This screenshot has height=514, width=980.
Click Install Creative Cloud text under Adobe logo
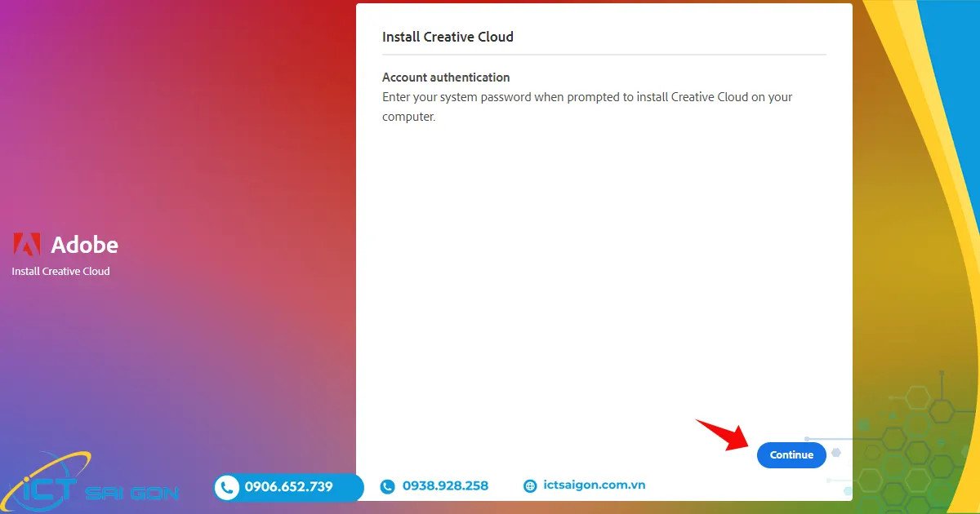pos(60,271)
